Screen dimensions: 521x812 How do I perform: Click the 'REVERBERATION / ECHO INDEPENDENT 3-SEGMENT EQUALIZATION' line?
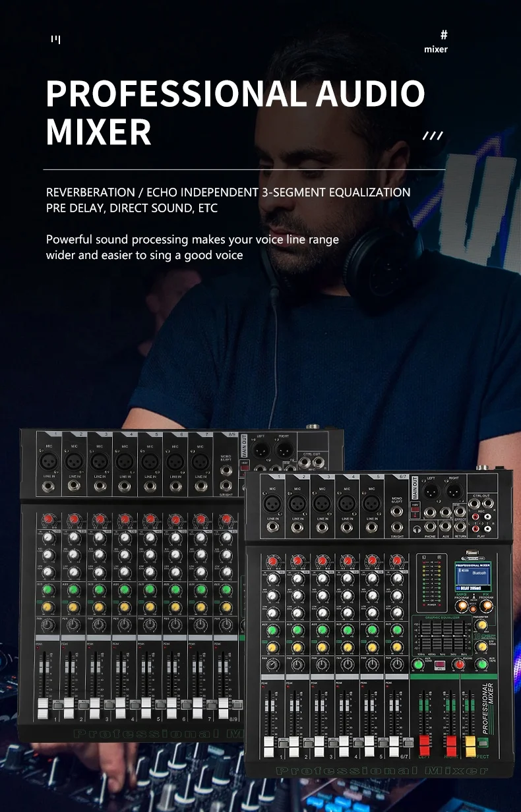tap(228, 192)
